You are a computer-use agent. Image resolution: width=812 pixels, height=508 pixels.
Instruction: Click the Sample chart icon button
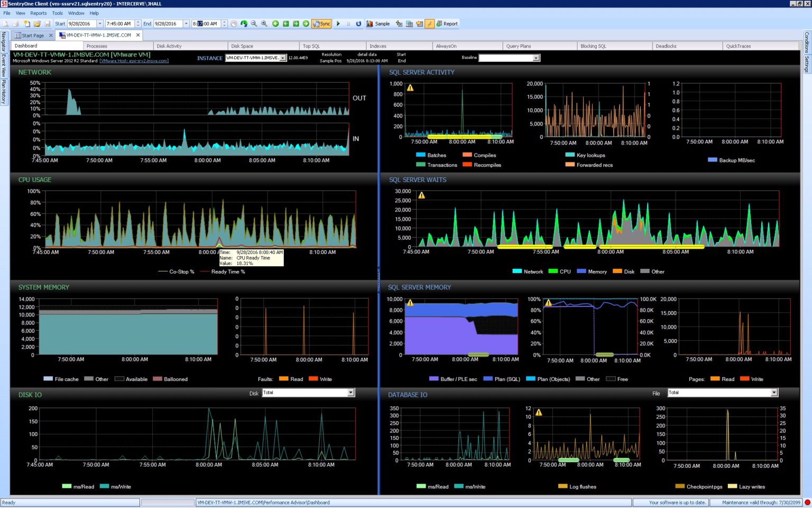[x=379, y=24]
